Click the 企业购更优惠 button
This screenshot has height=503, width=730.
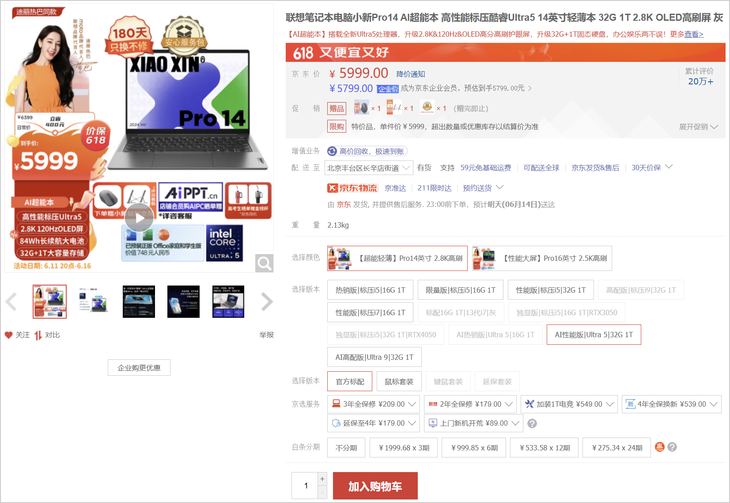(x=139, y=367)
